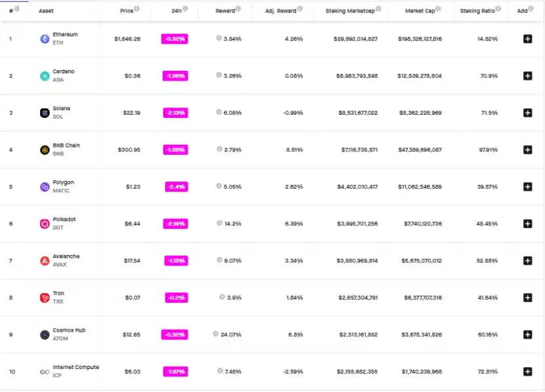The width and height of the screenshot is (545, 392).
Task: Open info icon beside 24h header
Action: 185,9
